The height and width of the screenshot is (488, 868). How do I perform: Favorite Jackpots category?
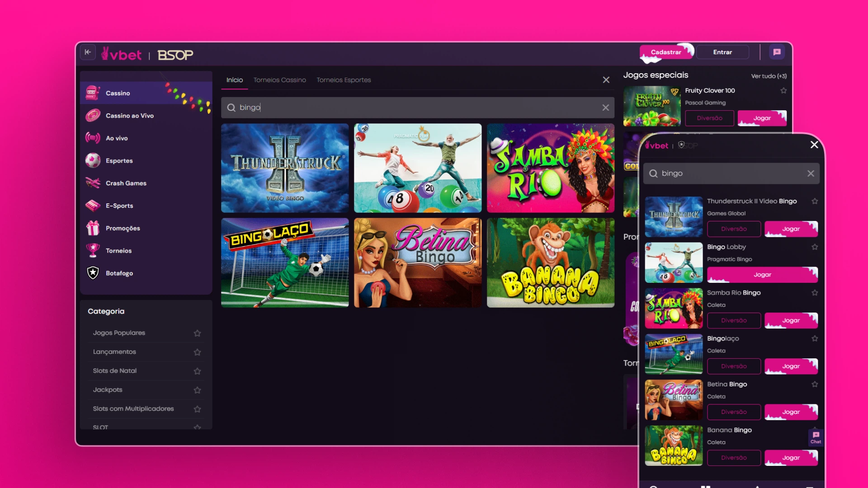[197, 390]
